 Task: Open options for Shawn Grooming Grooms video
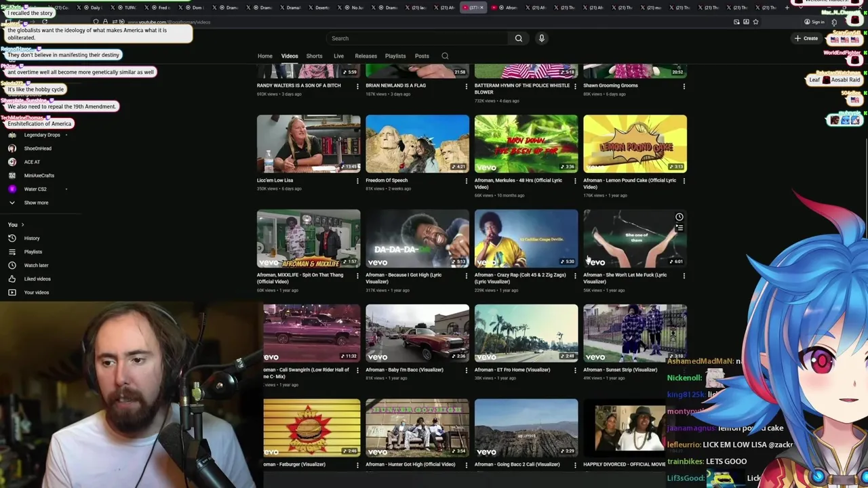click(684, 86)
